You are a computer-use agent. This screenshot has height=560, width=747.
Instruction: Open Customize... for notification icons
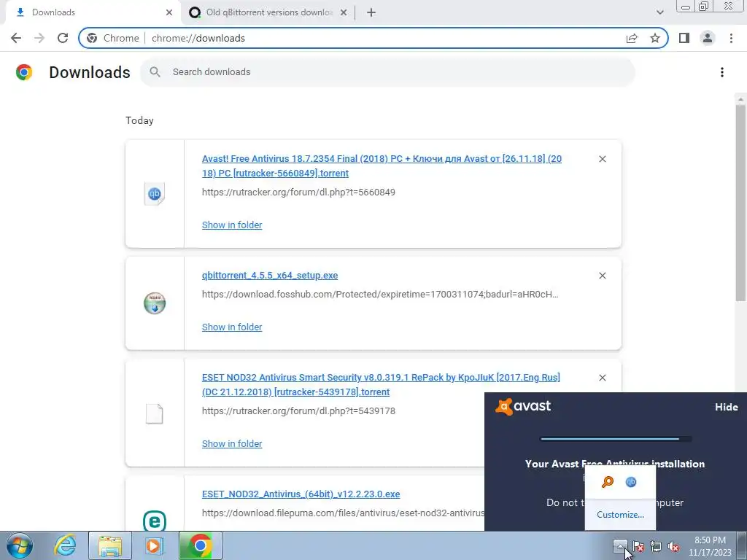[x=620, y=515]
